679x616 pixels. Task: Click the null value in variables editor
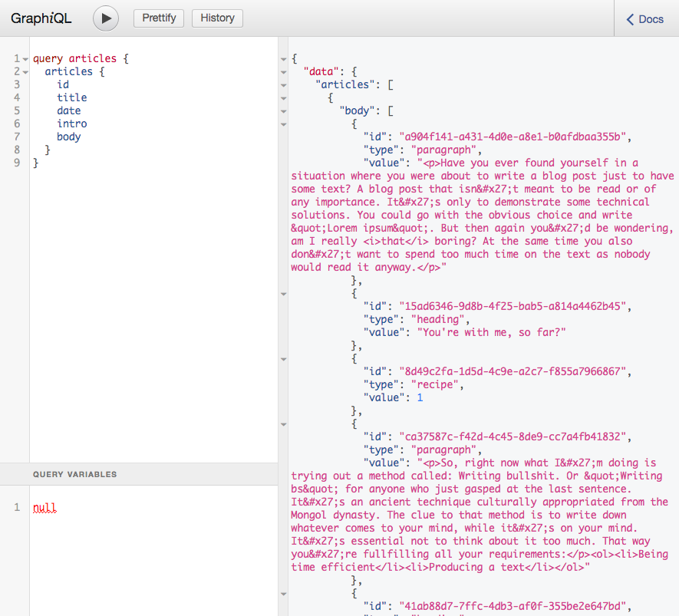click(x=44, y=507)
